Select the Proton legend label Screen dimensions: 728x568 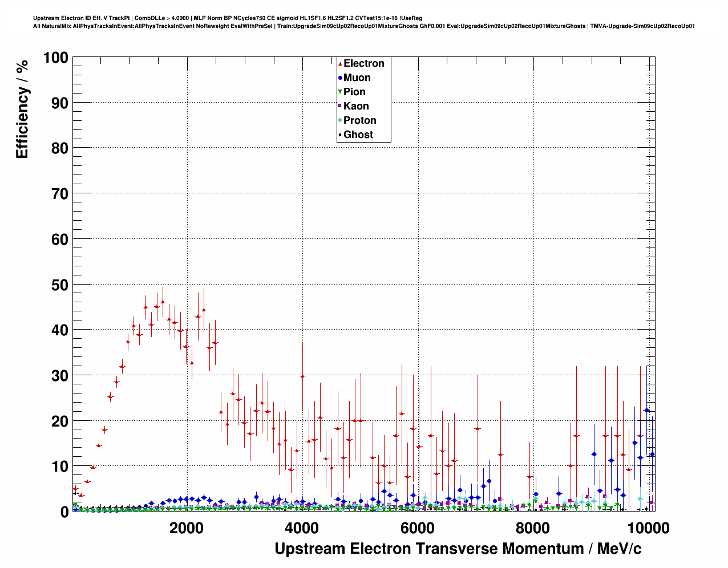tap(360, 120)
